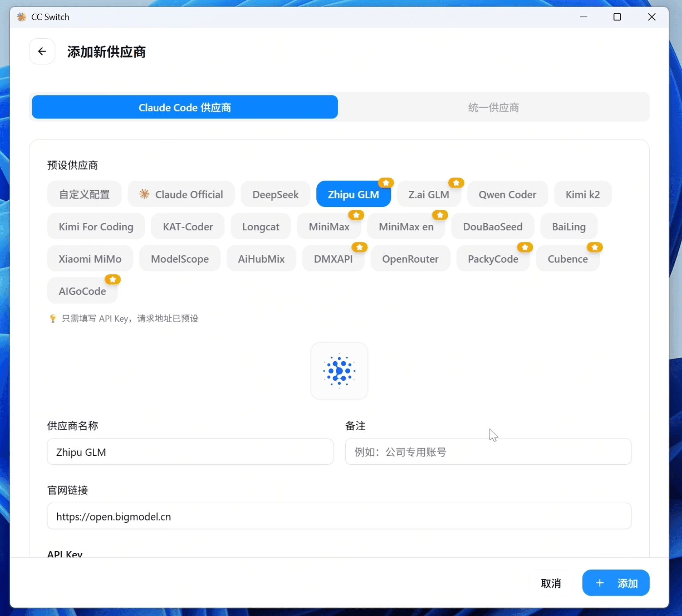
Task: Click the back arrow button
Action: pyautogui.click(x=42, y=51)
